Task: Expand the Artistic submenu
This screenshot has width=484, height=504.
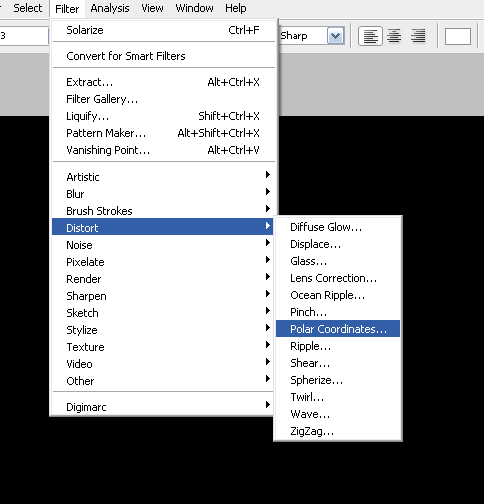Action: tap(163, 177)
